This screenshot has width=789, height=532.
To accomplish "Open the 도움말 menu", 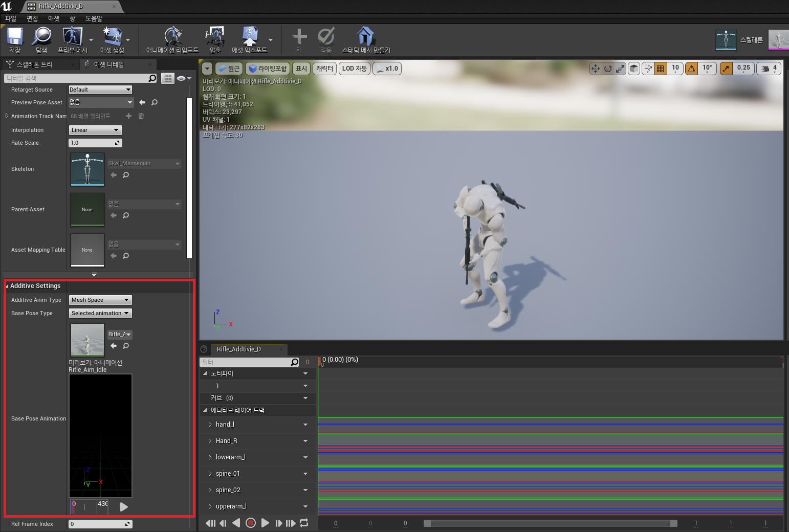I will tap(94, 18).
